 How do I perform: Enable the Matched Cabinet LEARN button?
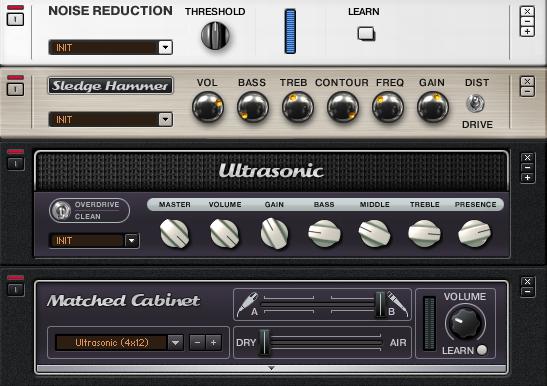(481, 350)
